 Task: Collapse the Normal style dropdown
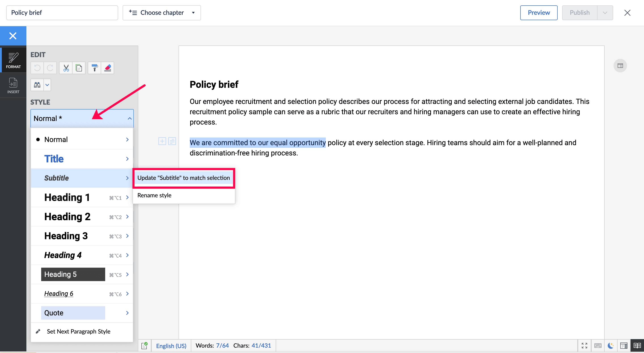[130, 118]
